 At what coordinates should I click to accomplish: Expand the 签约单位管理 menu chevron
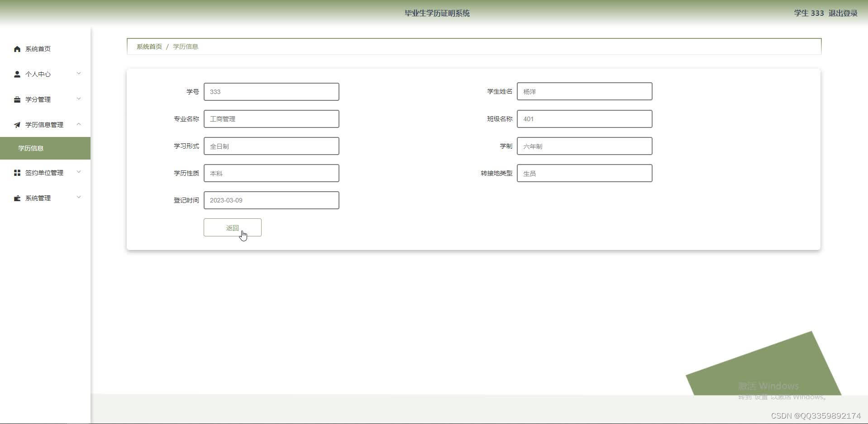[x=79, y=172]
